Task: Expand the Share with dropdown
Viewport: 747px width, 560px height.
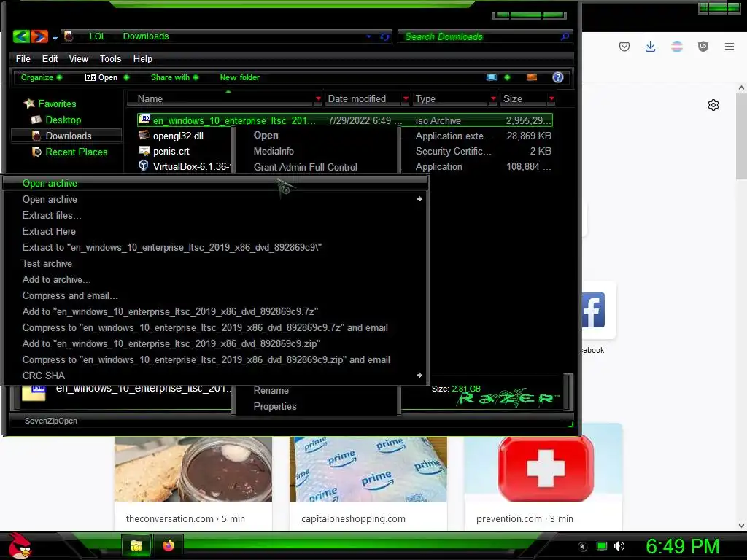Action: point(174,77)
